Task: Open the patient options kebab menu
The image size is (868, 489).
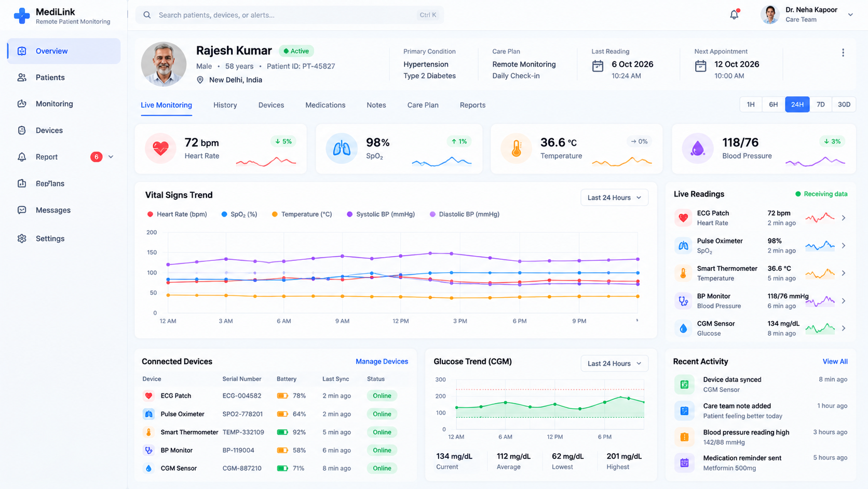Action: click(843, 52)
